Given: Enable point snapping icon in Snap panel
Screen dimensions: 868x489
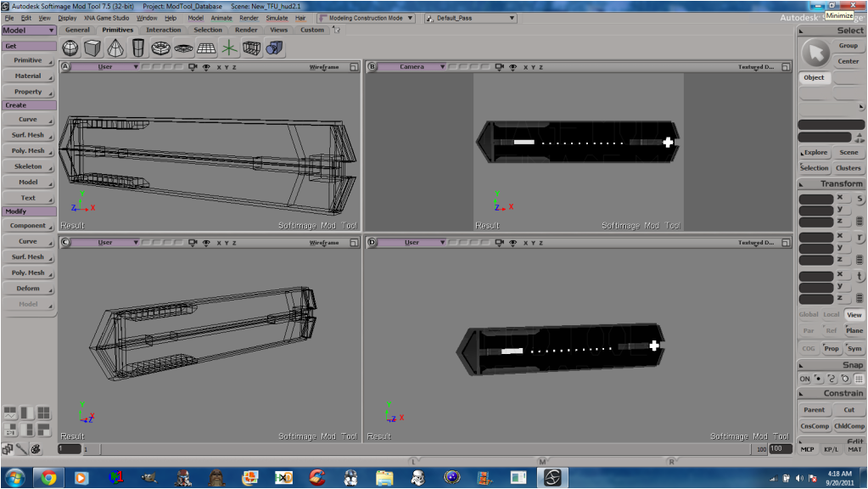Looking at the screenshot, I should pyautogui.click(x=818, y=379).
